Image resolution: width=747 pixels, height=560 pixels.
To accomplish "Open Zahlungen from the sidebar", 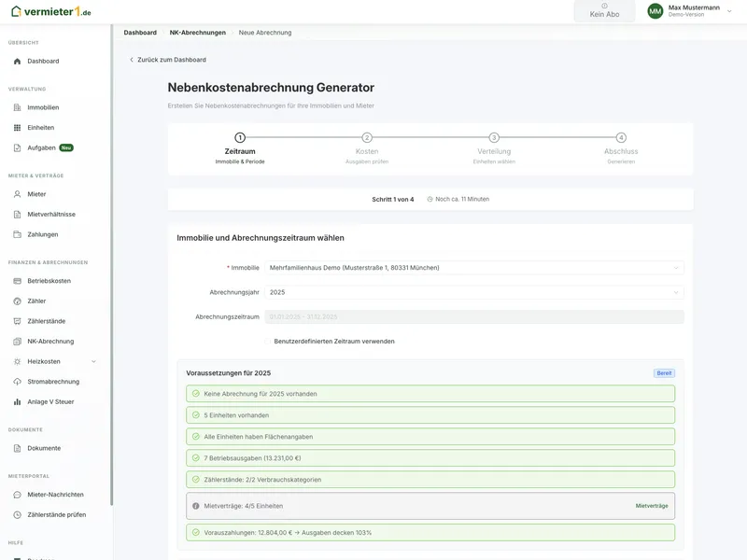I will tap(42, 234).
